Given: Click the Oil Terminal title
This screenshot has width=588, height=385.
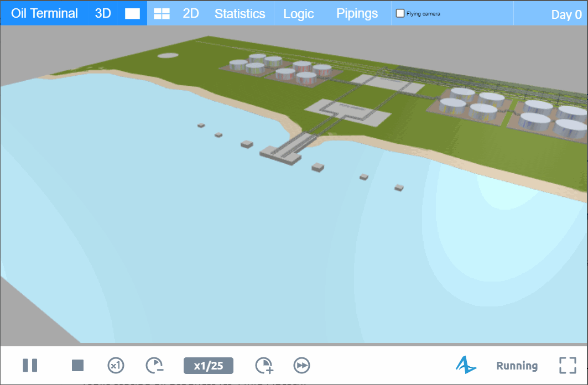Looking at the screenshot, I should click(x=45, y=13).
